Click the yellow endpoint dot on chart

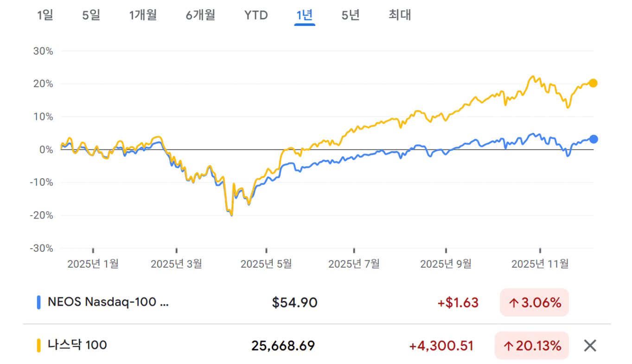point(593,83)
